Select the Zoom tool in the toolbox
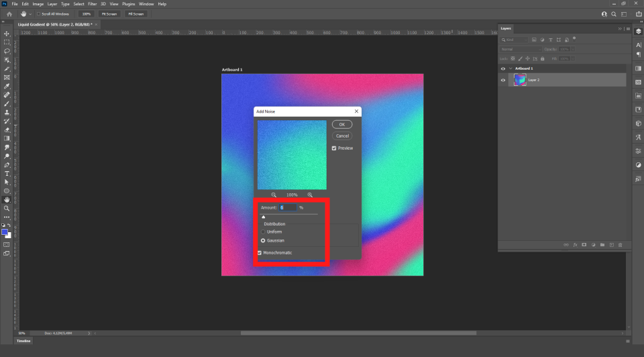This screenshot has height=357, width=644. click(7, 208)
